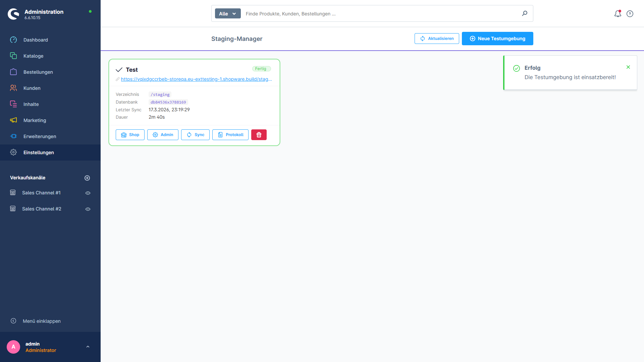The image size is (644, 362).
Task: Click the Sync button
Action: click(195, 135)
